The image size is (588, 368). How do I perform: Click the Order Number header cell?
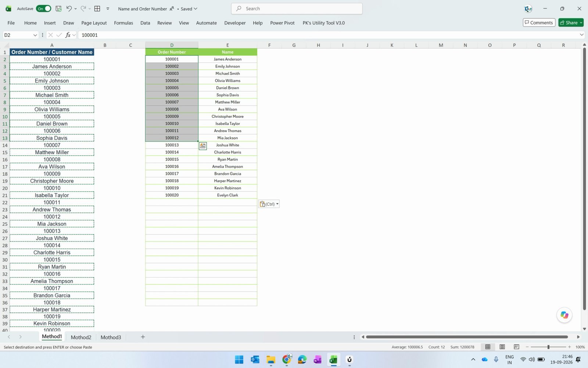pyautogui.click(x=172, y=52)
